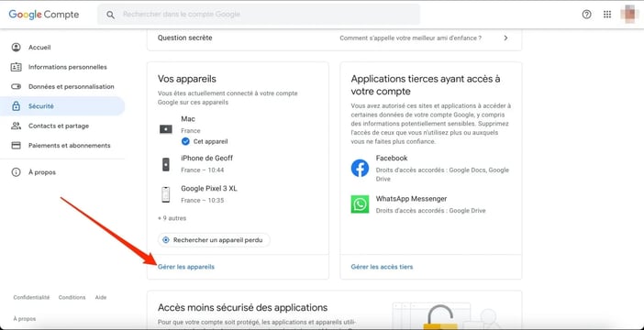The height and width of the screenshot is (330, 644).
Task: Click the Confidentialité footer link
Action: [31, 297]
